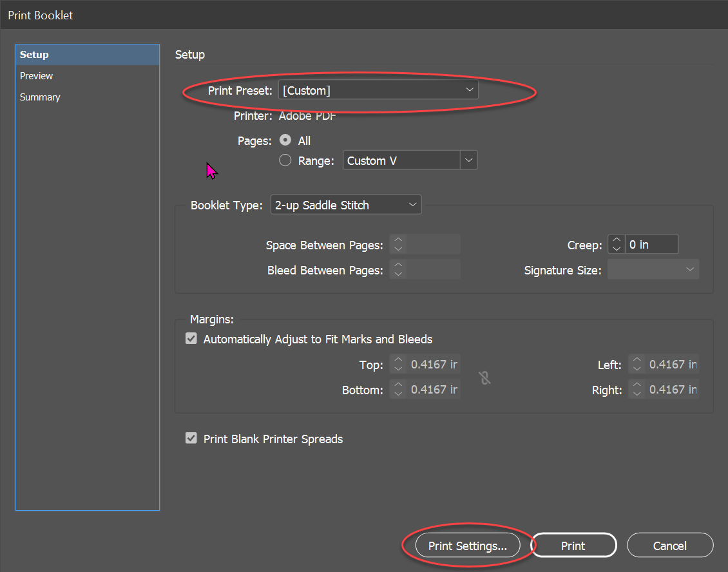Open the page Range dropdown
Screen dimensions: 728x572
tap(470, 160)
